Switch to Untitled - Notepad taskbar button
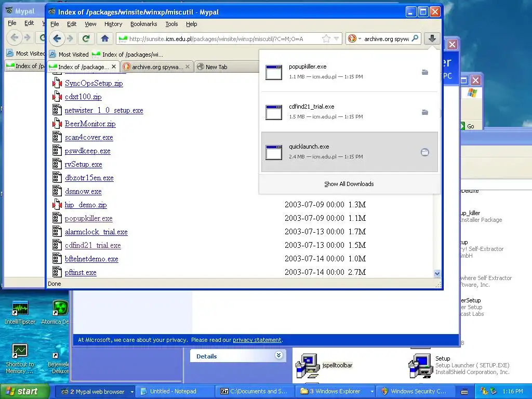The width and height of the screenshot is (532, 399). 175,391
